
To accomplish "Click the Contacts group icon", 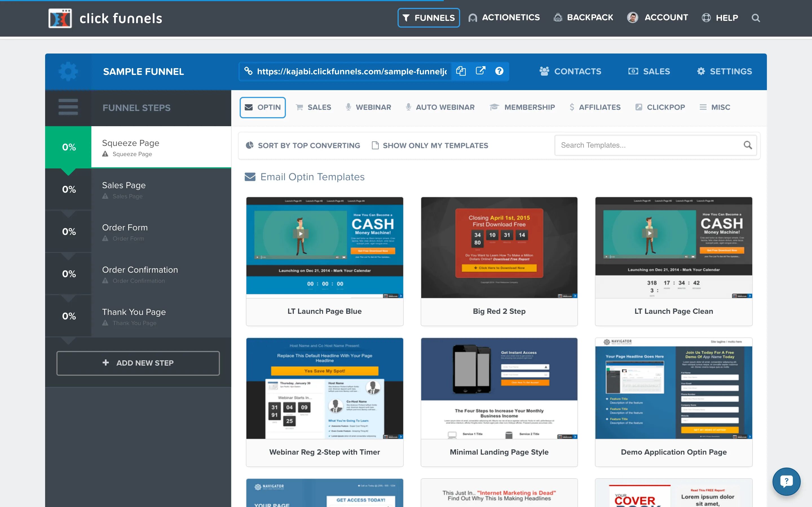I will point(544,71).
